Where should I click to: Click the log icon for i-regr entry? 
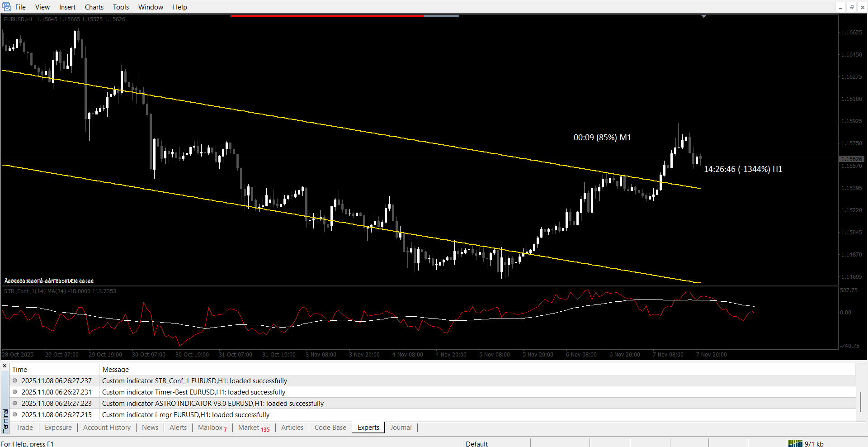coord(15,414)
